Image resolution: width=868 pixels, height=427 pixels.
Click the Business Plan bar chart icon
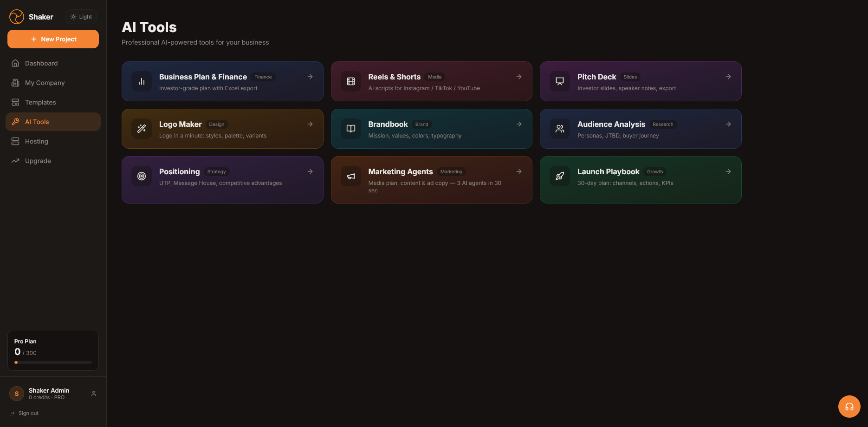(142, 81)
